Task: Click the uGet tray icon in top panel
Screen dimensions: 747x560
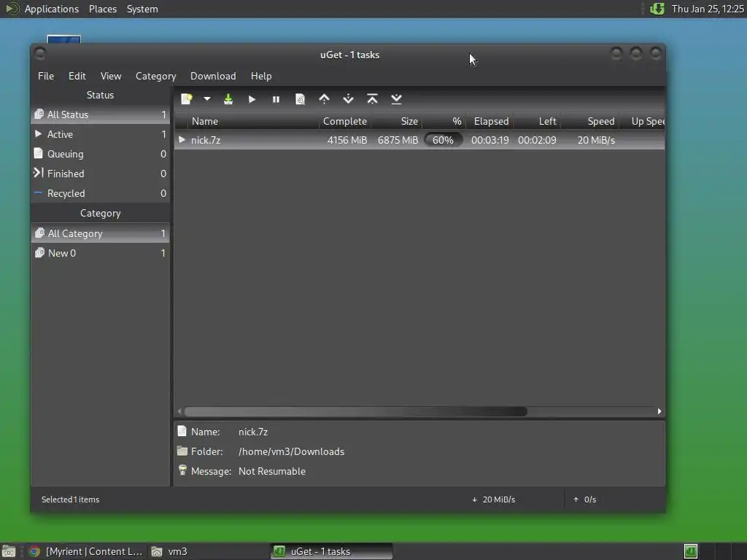Action: 657,9
